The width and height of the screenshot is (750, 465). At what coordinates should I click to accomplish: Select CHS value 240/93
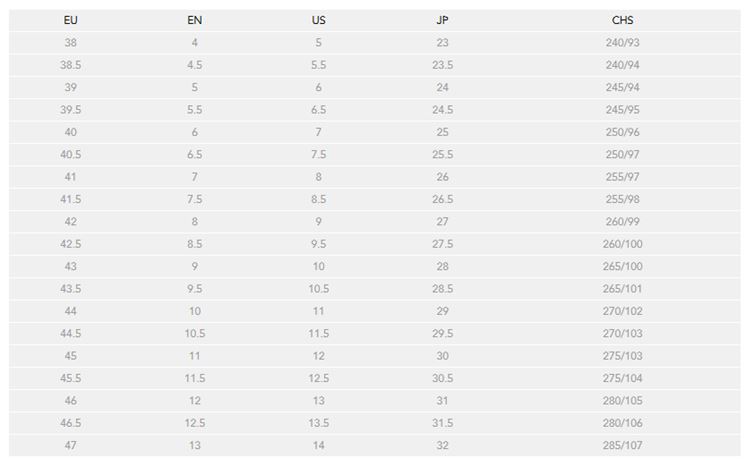(x=623, y=43)
